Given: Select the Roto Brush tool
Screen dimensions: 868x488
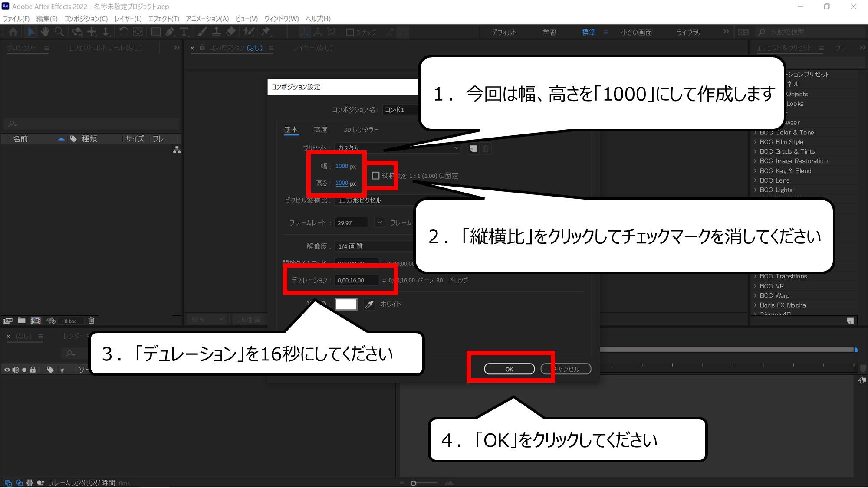Looking at the screenshot, I should 249,32.
